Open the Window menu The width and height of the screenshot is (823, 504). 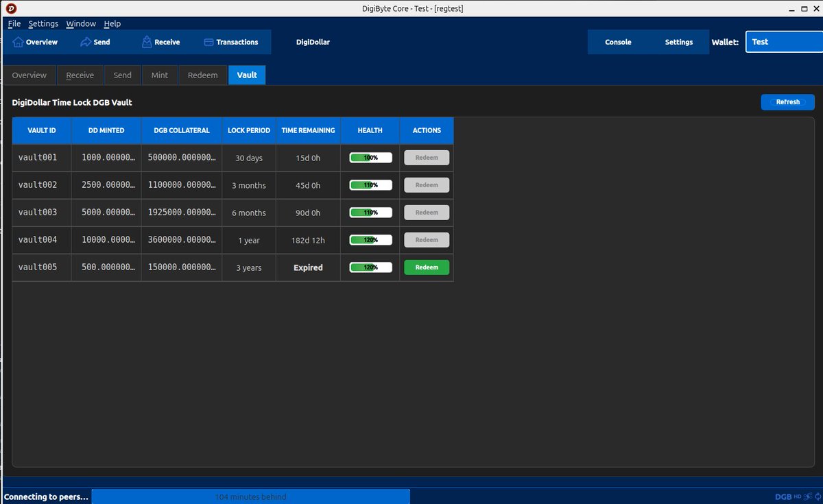pos(81,23)
